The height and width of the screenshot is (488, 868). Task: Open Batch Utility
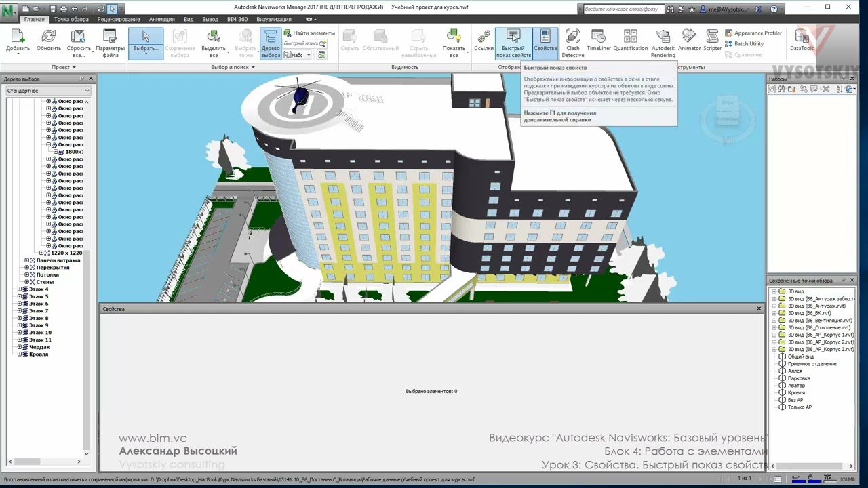pyautogui.click(x=744, y=43)
